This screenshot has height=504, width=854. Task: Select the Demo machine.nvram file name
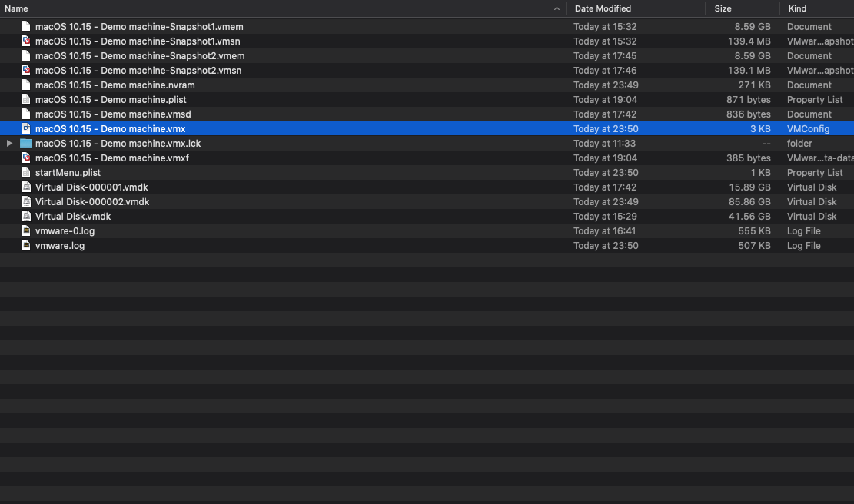click(115, 85)
